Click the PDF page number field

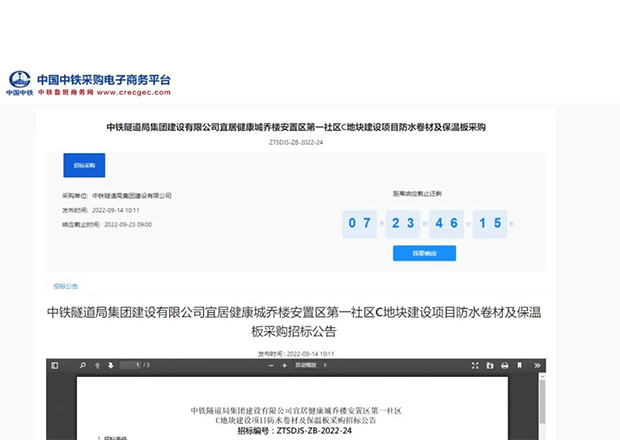[130, 365]
